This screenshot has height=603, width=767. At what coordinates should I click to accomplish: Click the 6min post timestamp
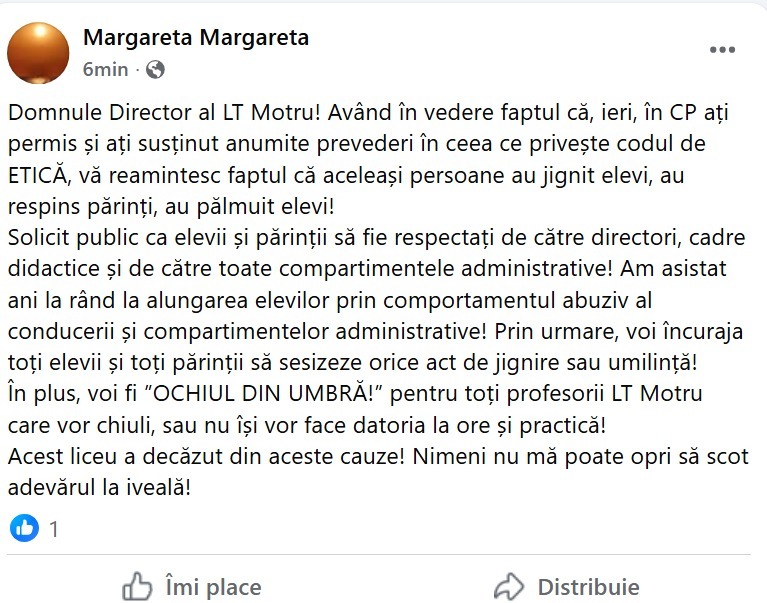(106, 69)
